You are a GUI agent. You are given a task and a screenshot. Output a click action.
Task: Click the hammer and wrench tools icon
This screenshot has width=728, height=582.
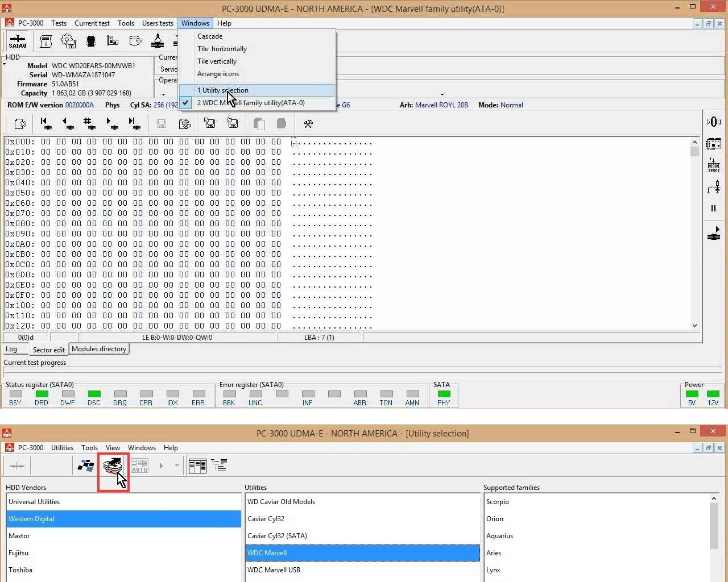point(308,124)
